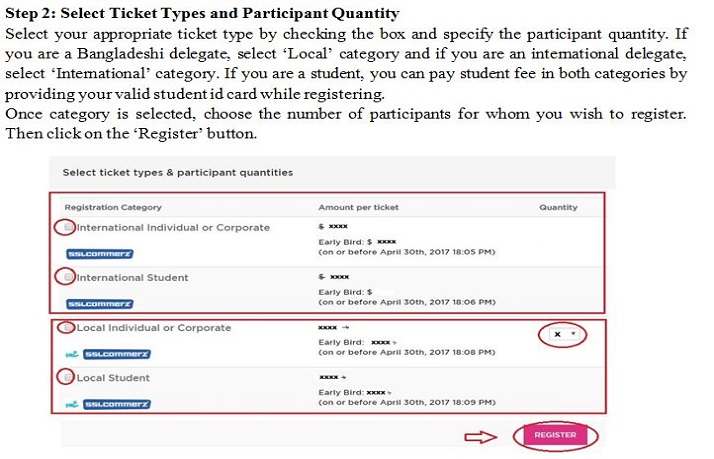Enable the Local Individual or Corporate checkbox
714x459 pixels.
pos(68,328)
